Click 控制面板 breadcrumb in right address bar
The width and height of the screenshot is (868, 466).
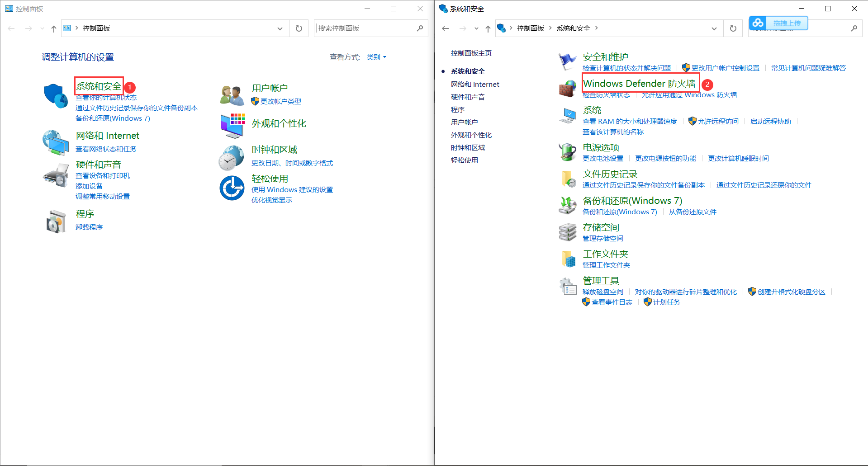(x=531, y=28)
